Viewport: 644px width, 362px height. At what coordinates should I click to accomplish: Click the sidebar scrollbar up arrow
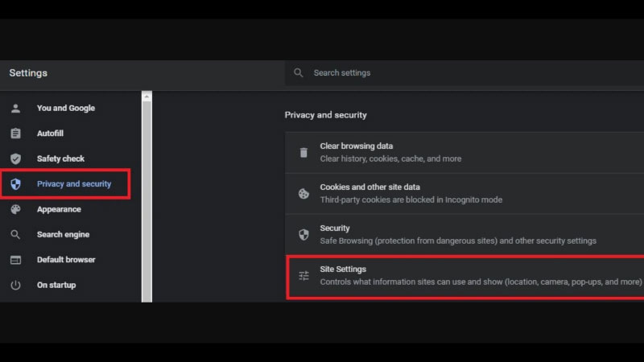pos(147,97)
